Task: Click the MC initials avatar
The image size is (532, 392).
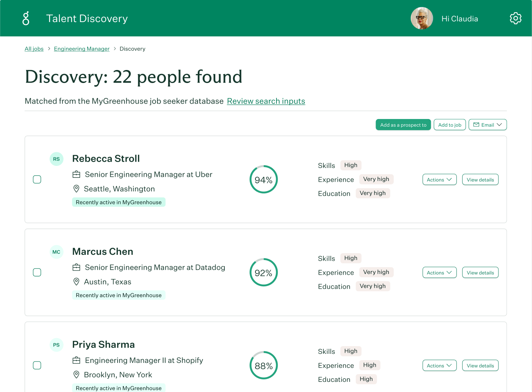Action: [56, 252]
